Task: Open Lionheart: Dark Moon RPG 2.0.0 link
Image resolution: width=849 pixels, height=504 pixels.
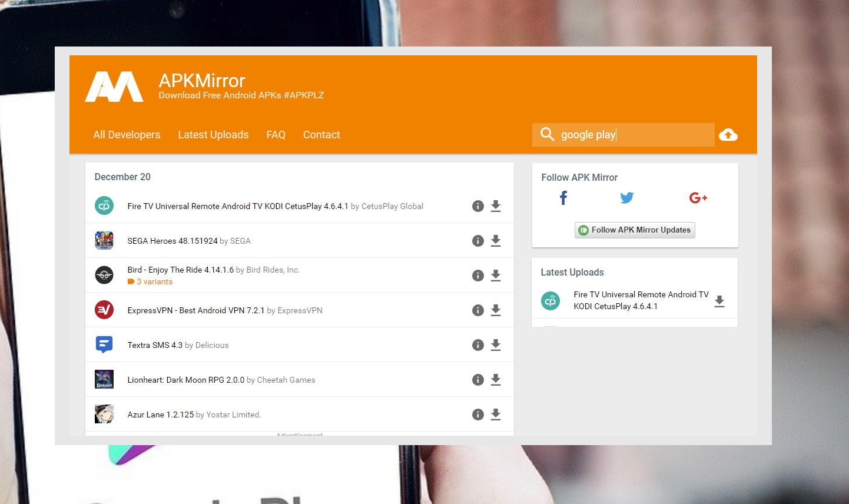Action: point(186,380)
